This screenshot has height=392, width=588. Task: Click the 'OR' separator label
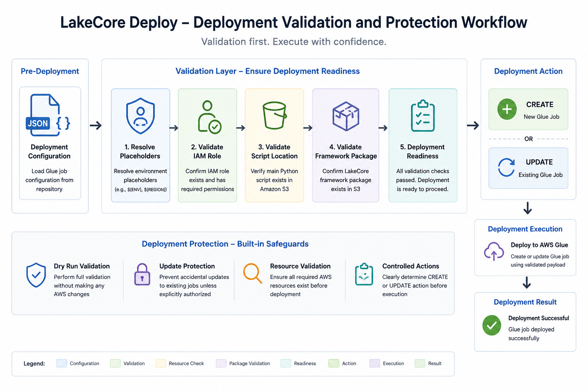tap(529, 139)
